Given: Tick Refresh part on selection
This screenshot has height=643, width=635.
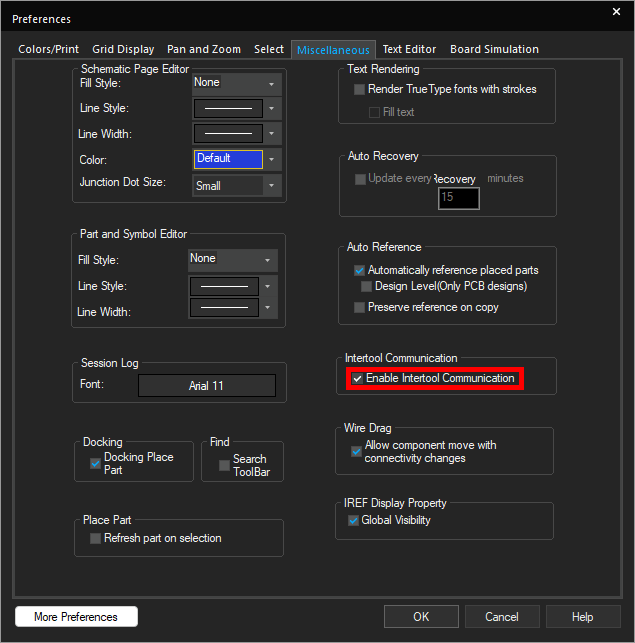Looking at the screenshot, I should click(x=96, y=539).
